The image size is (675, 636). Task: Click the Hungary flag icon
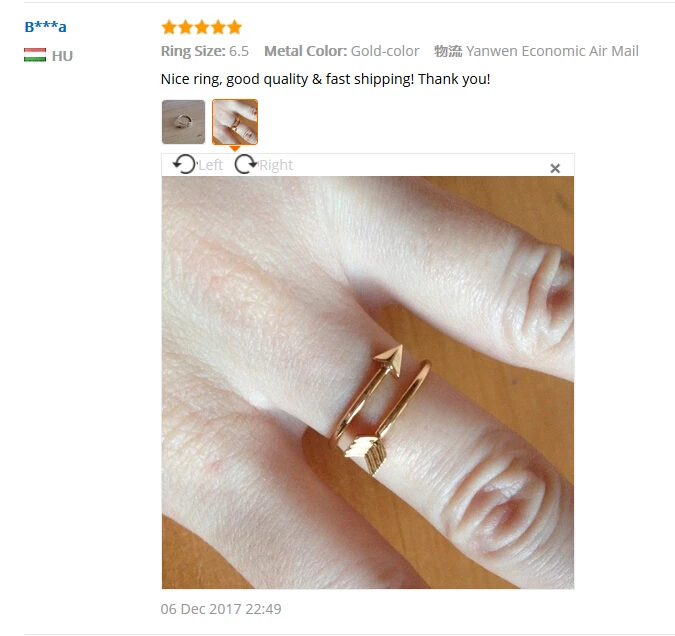35,55
